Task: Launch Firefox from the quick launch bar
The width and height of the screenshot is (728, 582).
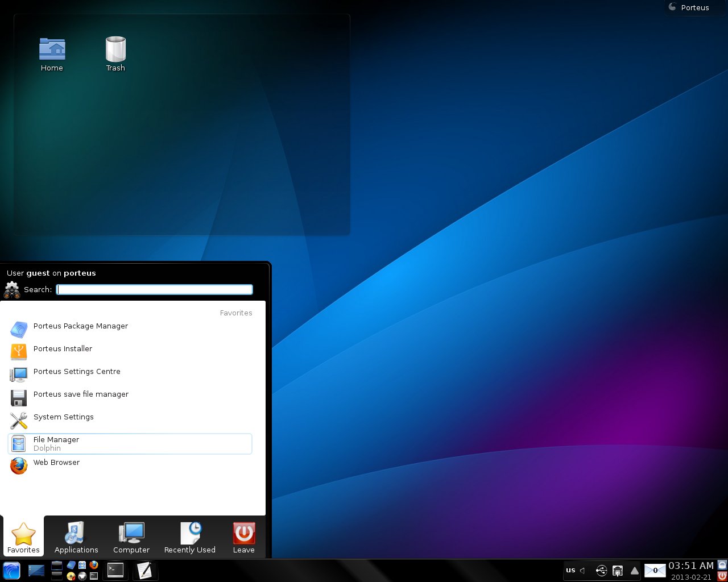Action: [x=94, y=566]
